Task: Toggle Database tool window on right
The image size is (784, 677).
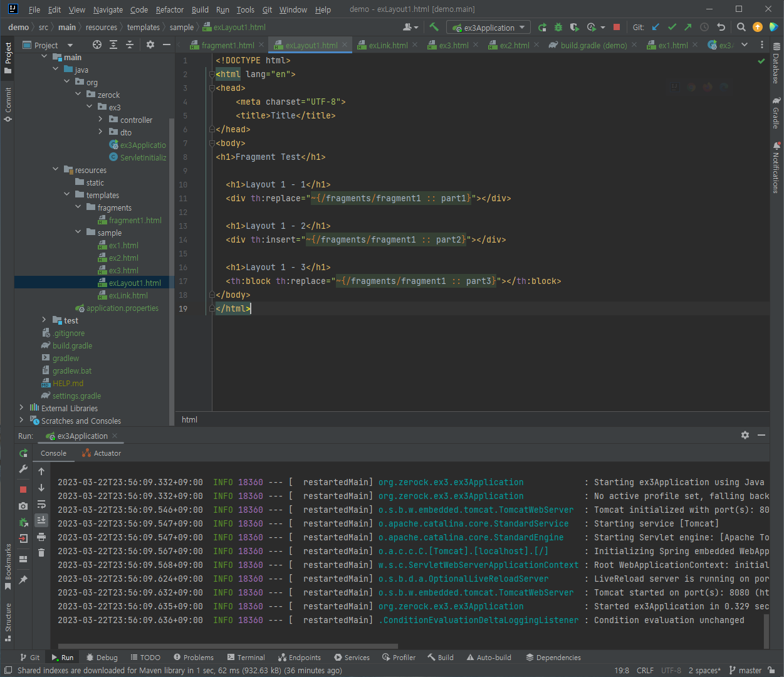Action: pyautogui.click(x=776, y=63)
